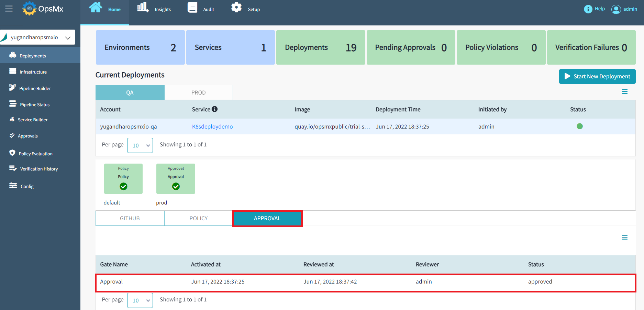This screenshot has height=310, width=644.
Task: Open the K8sdeploydemo service link
Action: coord(212,126)
